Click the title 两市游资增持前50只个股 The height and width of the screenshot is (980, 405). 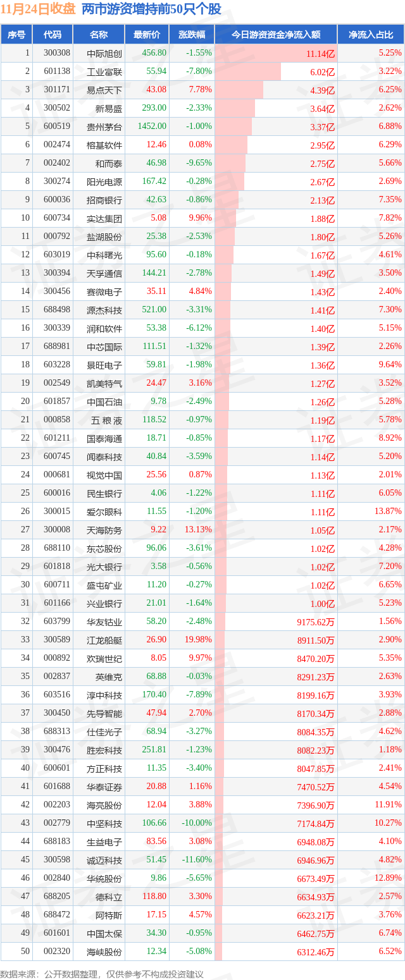coord(152,9)
